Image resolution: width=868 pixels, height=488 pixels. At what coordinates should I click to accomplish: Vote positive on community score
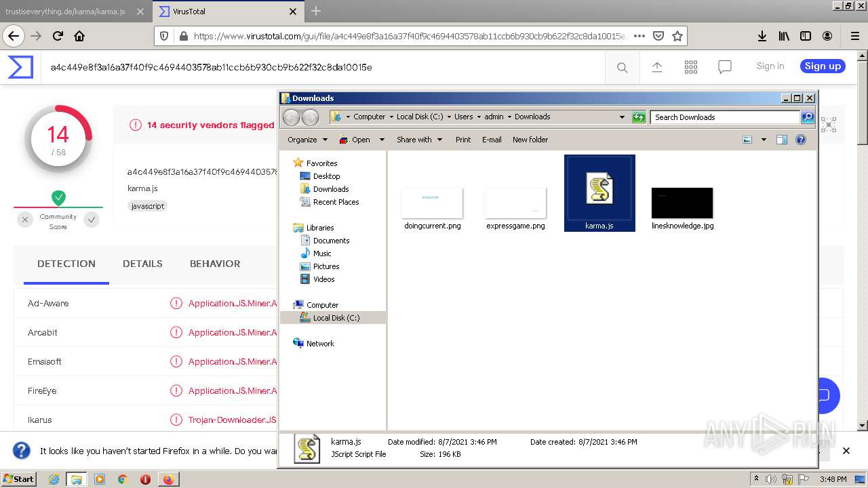[92, 219]
